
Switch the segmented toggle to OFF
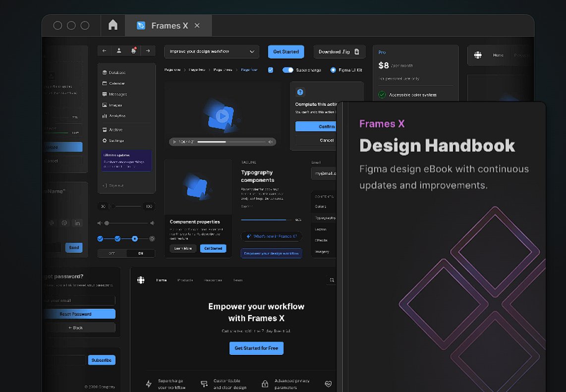(112, 253)
